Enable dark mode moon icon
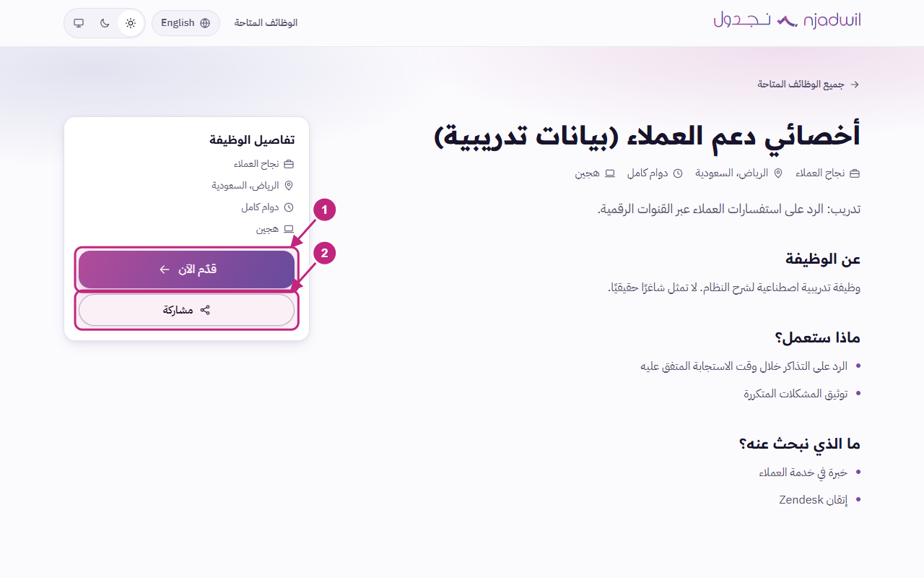 (x=105, y=23)
